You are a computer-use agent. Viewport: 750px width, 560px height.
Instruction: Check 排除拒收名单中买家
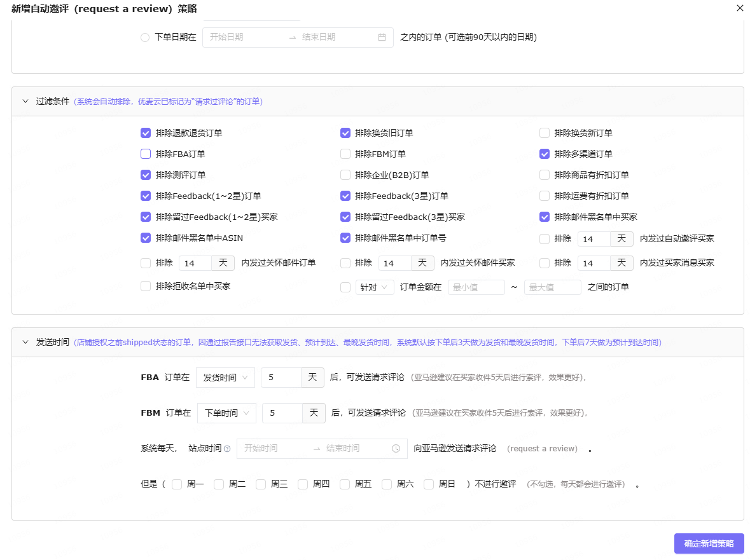pyautogui.click(x=146, y=286)
